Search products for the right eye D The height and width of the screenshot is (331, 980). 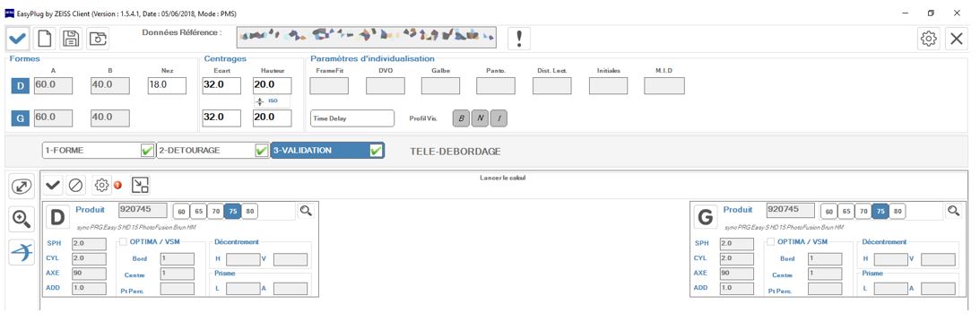306,211
